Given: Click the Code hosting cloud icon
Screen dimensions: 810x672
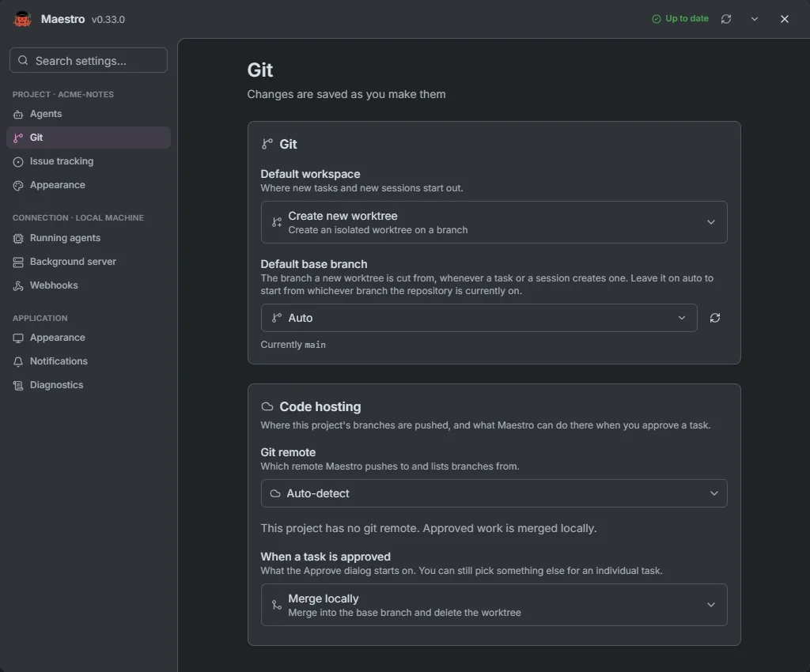Looking at the screenshot, I should point(267,406).
